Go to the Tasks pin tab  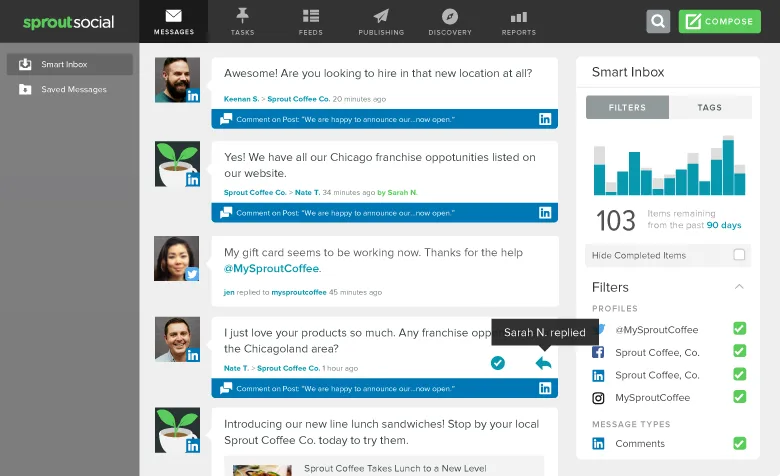[x=242, y=21]
